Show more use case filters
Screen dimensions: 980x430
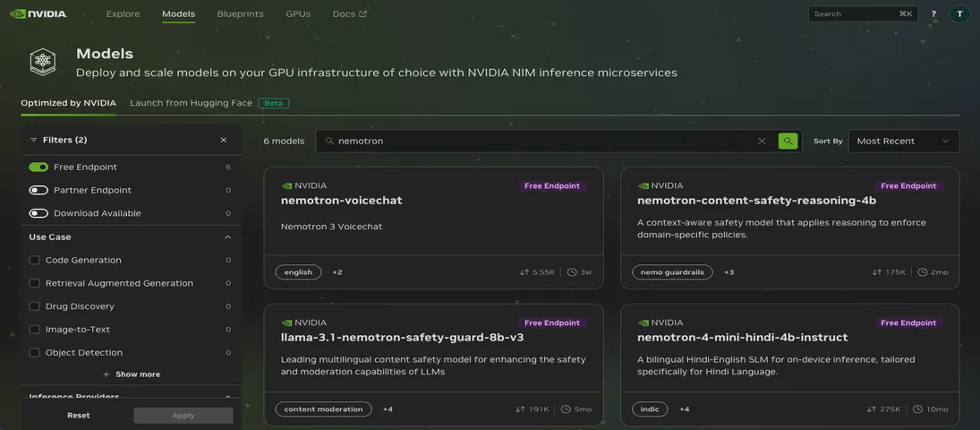tap(132, 374)
